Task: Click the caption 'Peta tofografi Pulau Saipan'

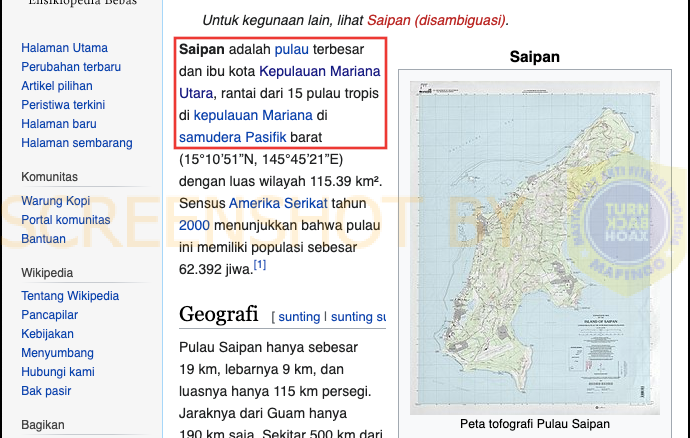Action: (x=535, y=423)
